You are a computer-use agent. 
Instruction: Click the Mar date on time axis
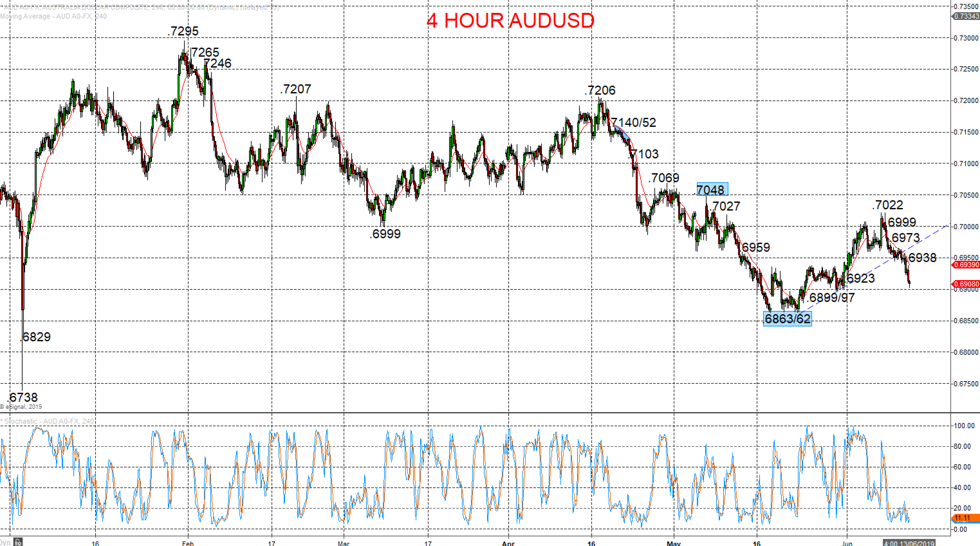pyautogui.click(x=344, y=543)
